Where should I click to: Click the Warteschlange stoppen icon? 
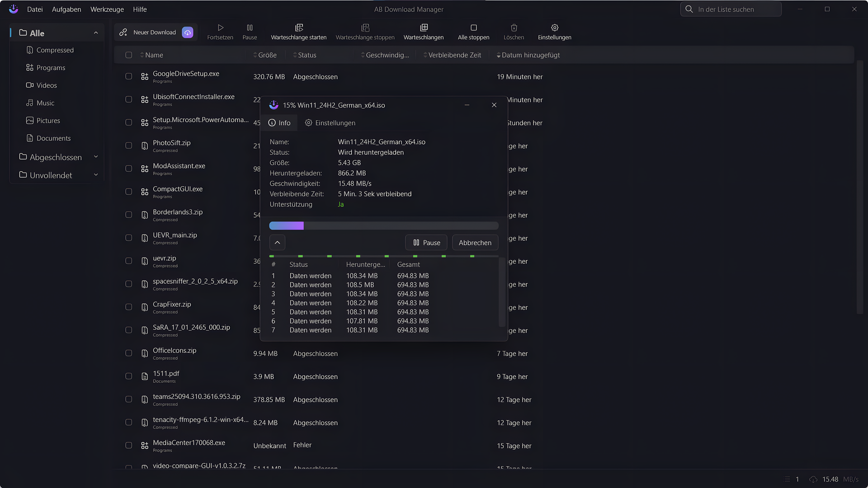(x=365, y=28)
